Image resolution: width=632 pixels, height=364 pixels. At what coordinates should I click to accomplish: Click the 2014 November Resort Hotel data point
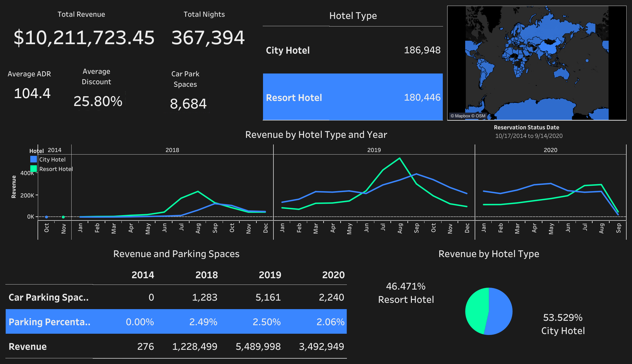pyautogui.click(x=63, y=217)
